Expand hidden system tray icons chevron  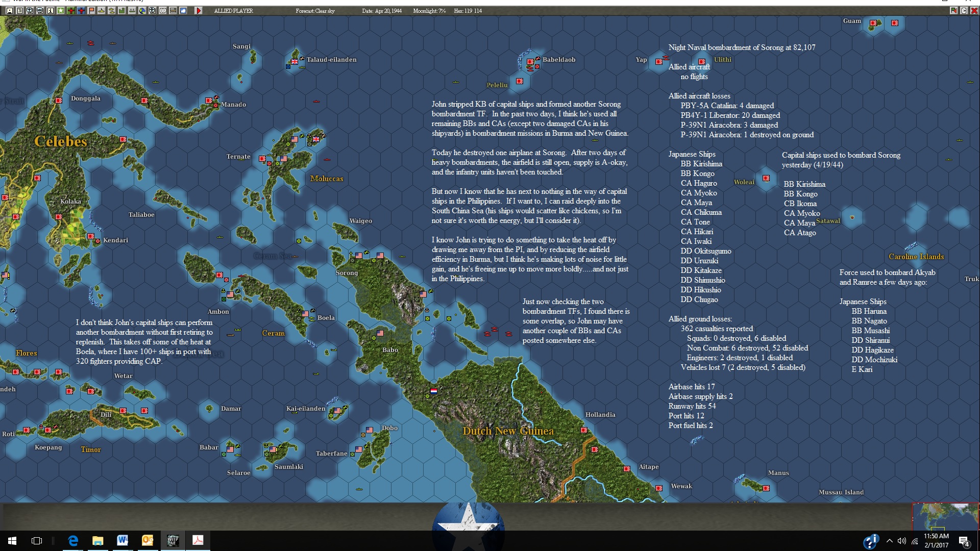(890, 541)
